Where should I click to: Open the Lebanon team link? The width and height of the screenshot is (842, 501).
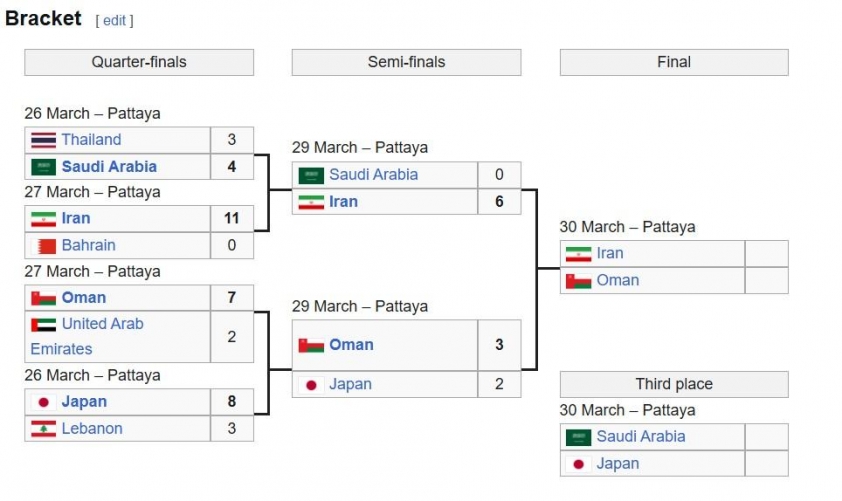(x=92, y=429)
